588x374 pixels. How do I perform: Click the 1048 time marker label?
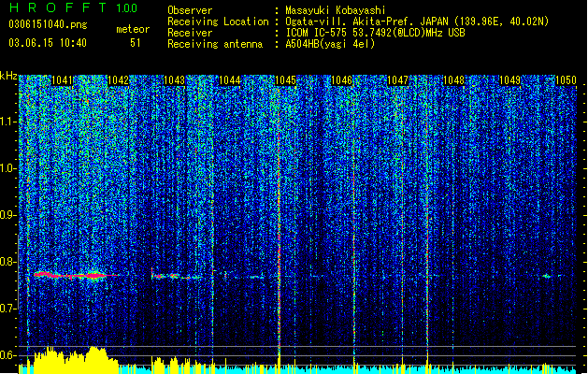click(x=453, y=80)
